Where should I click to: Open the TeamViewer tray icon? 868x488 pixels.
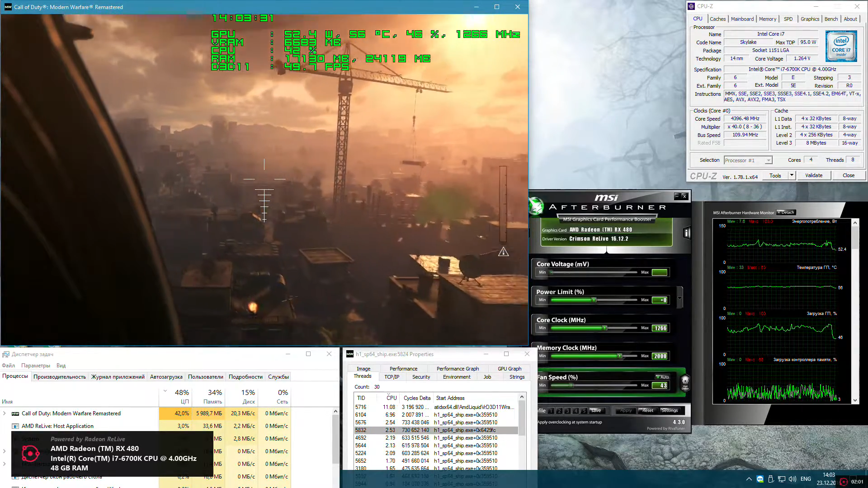760,479
